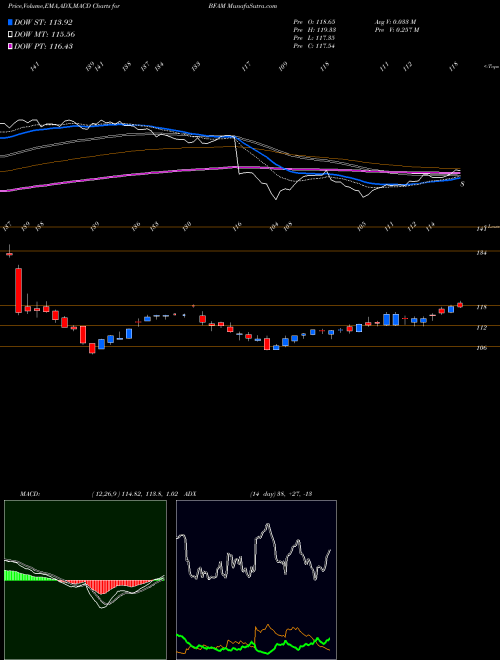This screenshot has height=660, width=500.
Task: Click the 'Pre C: 117.54' value
Action: point(314,46)
